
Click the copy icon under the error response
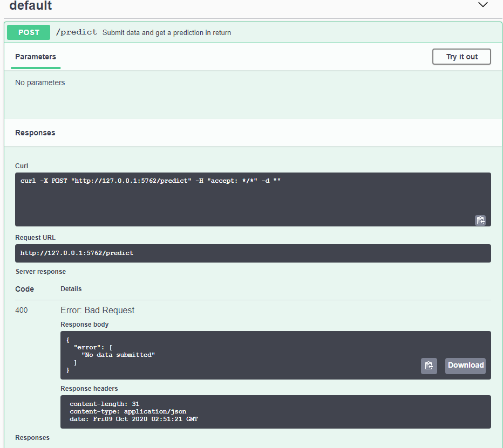(429, 366)
